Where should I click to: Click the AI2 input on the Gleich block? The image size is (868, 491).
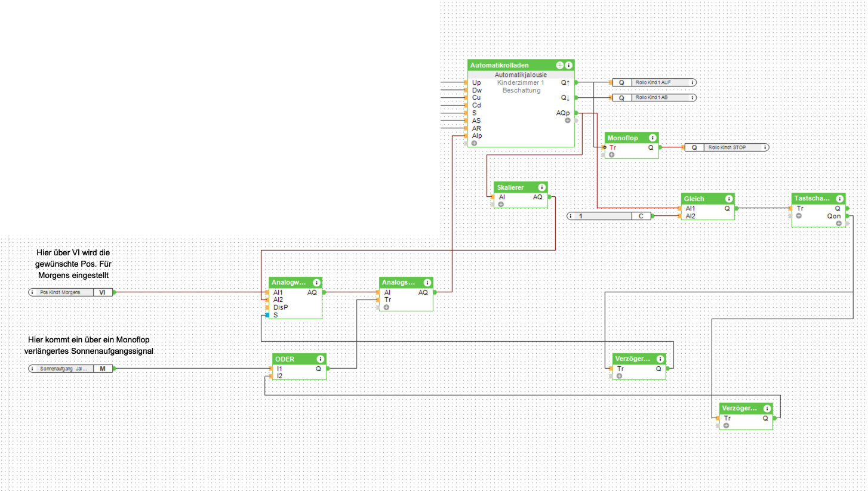pos(691,216)
